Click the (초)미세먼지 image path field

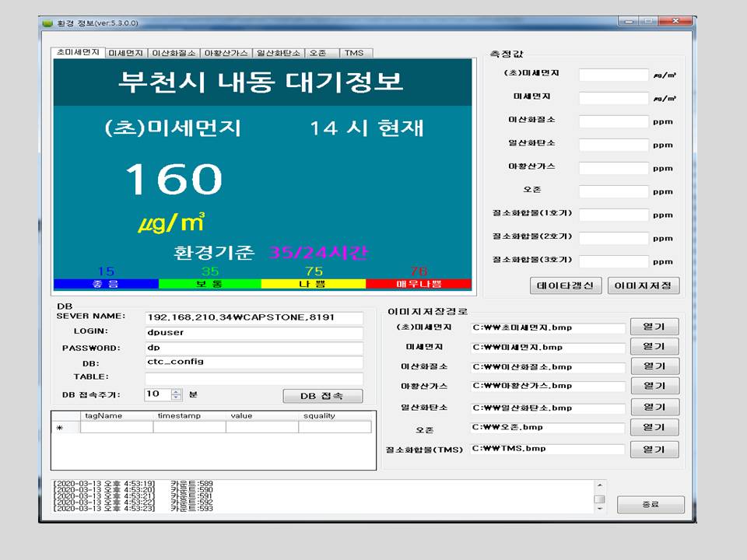547,327
